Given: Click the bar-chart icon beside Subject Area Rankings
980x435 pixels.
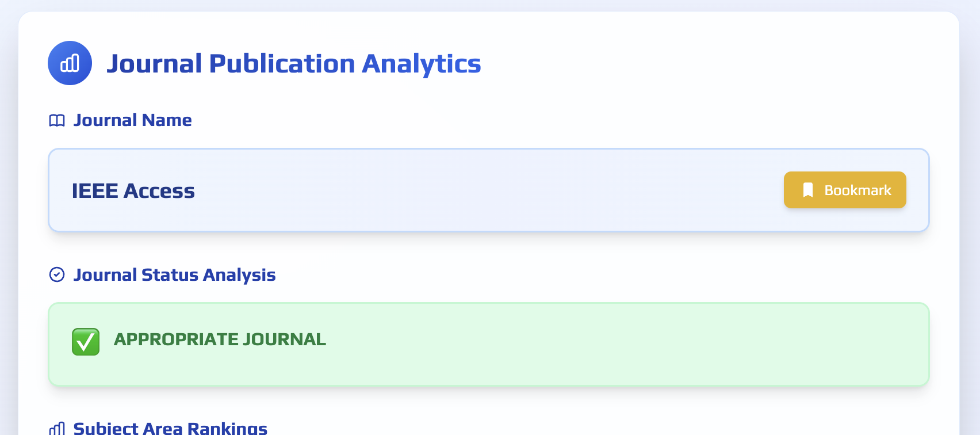Looking at the screenshot, I should [x=58, y=428].
